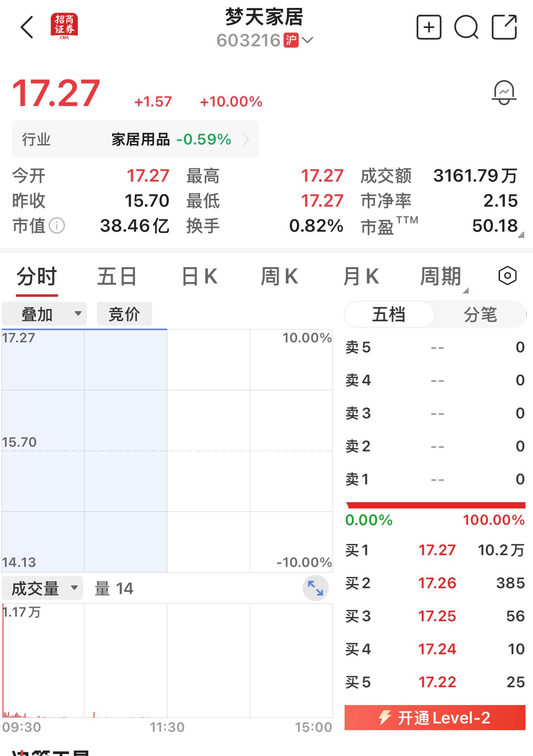533x756 pixels.
Task: Tap the back arrow icon
Action: tap(27, 28)
